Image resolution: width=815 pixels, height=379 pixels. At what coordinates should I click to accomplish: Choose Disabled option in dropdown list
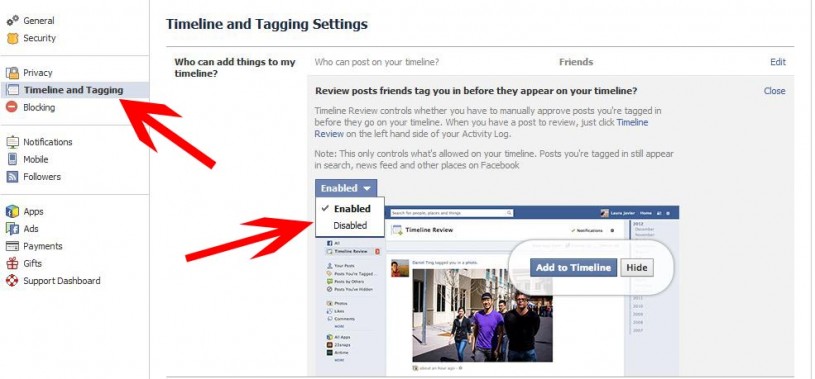tap(350, 226)
